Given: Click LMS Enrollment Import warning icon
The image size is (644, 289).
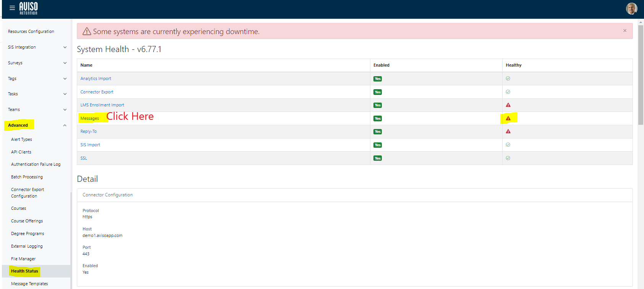Looking at the screenshot, I should tap(508, 105).
